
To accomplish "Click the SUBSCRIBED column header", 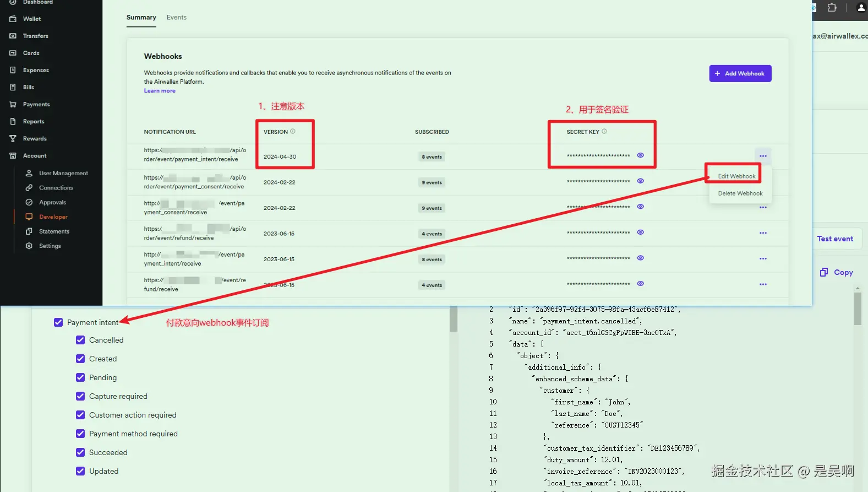I will [432, 132].
